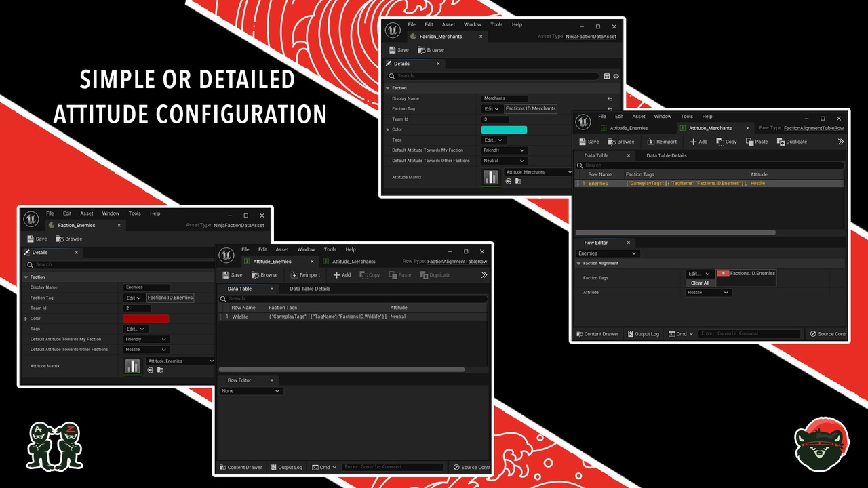The height and width of the screenshot is (488, 868).
Task: Click the Clear All button for Faction Tags
Action: pyautogui.click(x=700, y=283)
